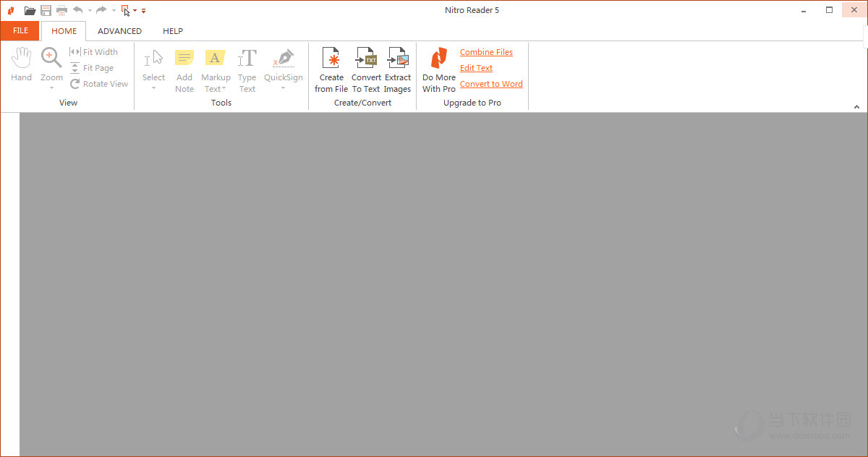Activate the Type Text tool

coord(247,70)
